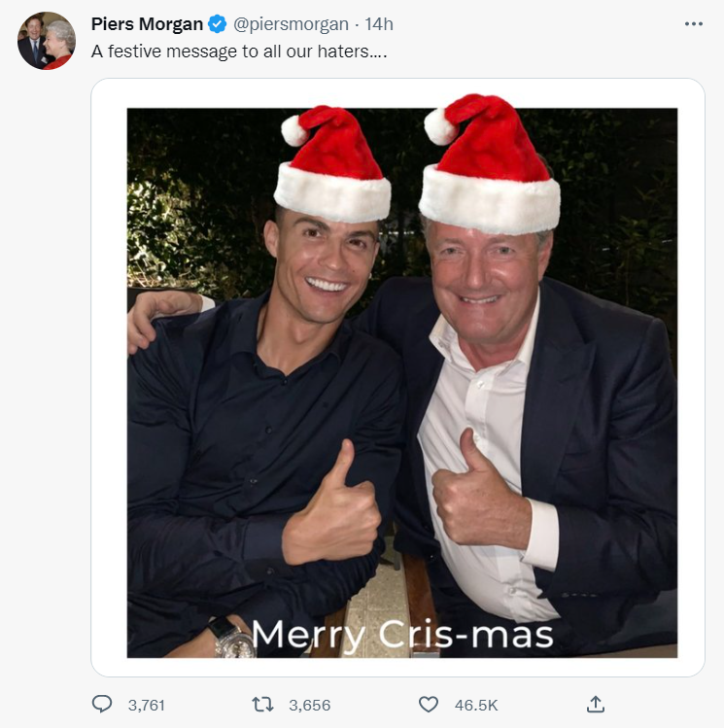Click the Santa hat above dark-shirted man
Screen dimensions: 724x728
point(331,164)
